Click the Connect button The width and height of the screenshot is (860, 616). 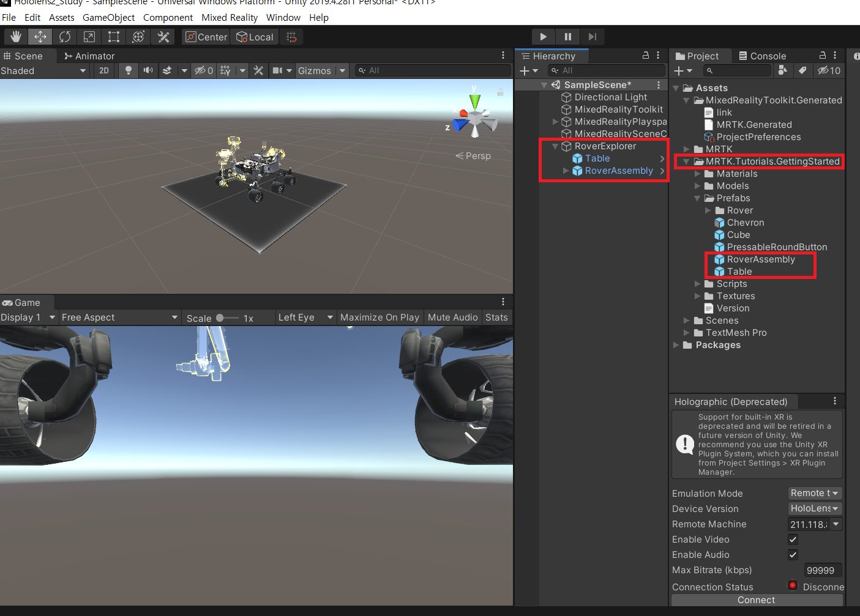[x=757, y=600]
